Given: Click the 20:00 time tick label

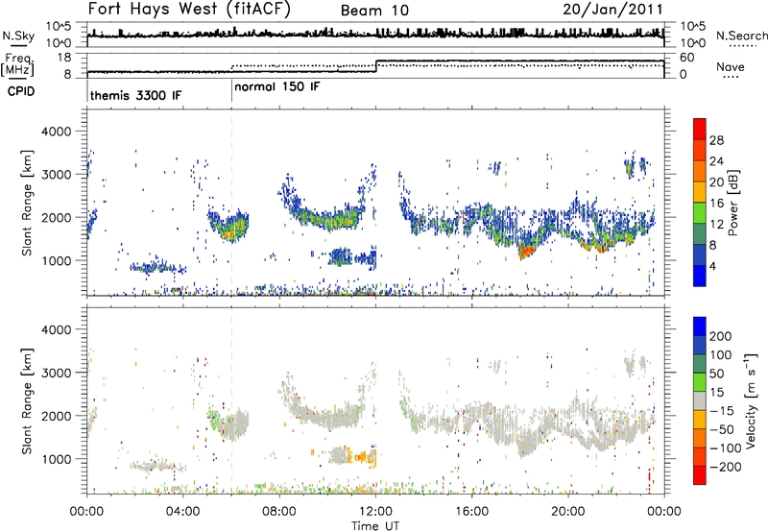Looking at the screenshot, I should coord(567,512).
